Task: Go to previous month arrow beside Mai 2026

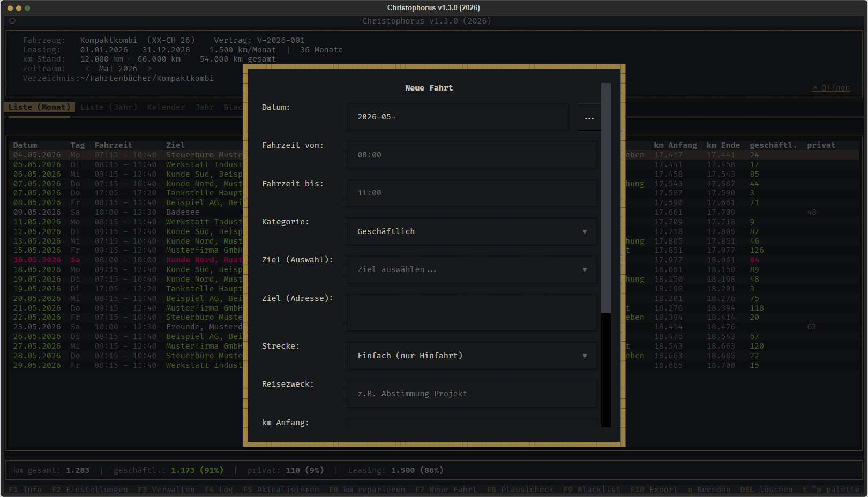Action: tap(87, 69)
